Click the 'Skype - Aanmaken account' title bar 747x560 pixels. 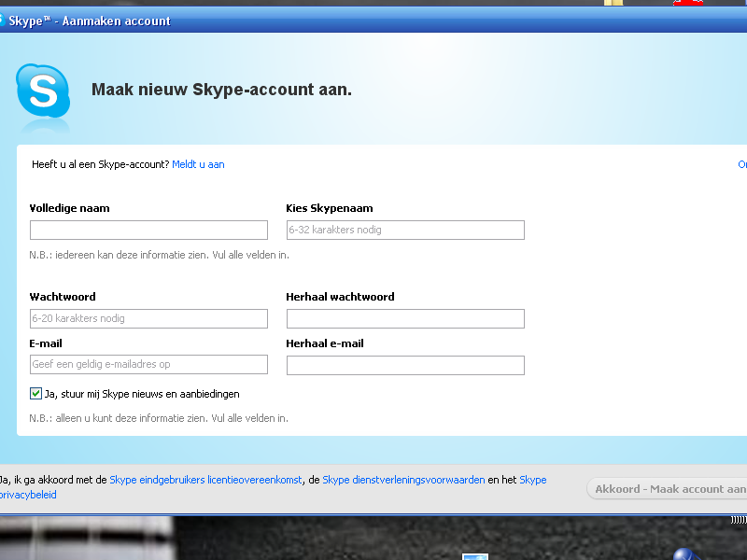click(x=373, y=20)
